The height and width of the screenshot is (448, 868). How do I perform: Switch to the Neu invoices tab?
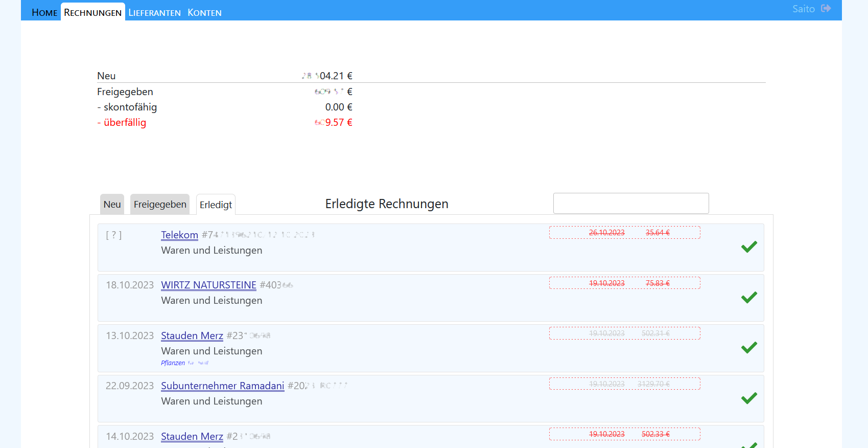point(112,205)
